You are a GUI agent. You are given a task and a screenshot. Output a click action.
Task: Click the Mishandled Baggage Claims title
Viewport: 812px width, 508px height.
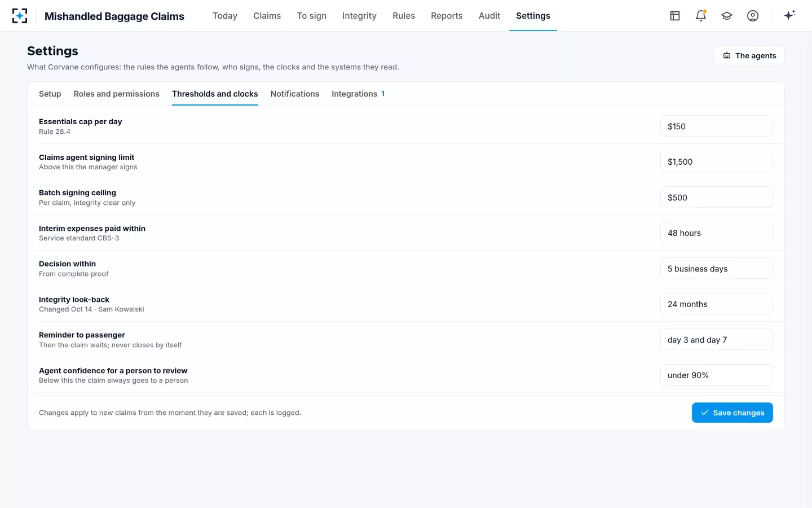[114, 16]
